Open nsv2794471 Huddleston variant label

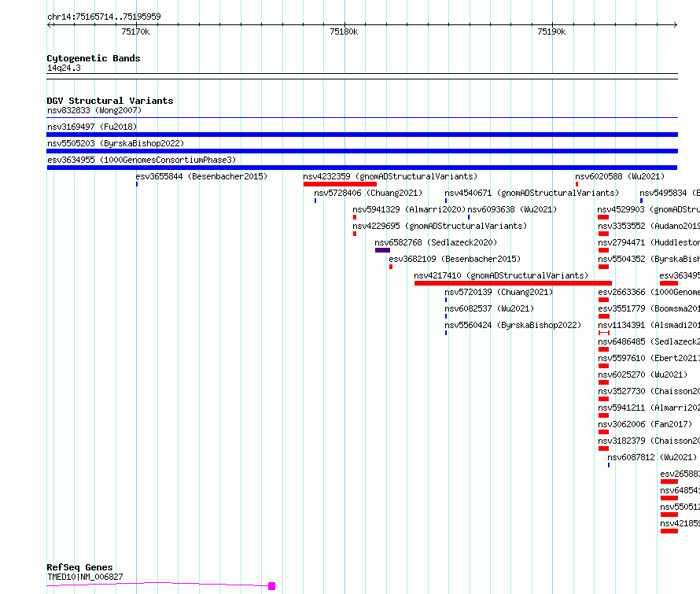click(x=649, y=242)
